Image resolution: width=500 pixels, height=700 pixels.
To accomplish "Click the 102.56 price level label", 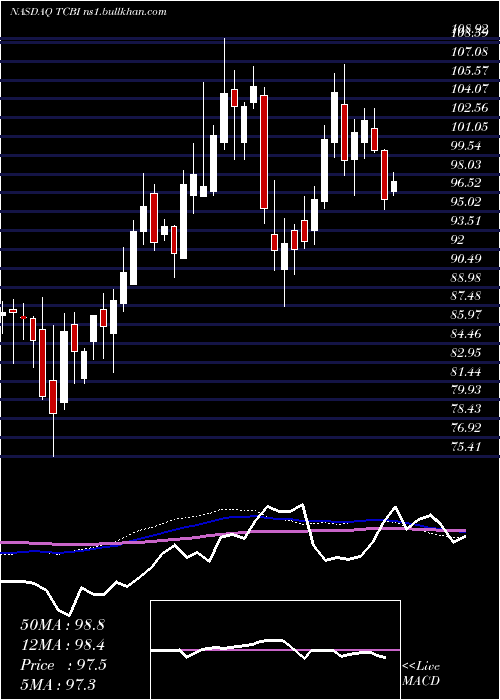I will coord(469,108).
